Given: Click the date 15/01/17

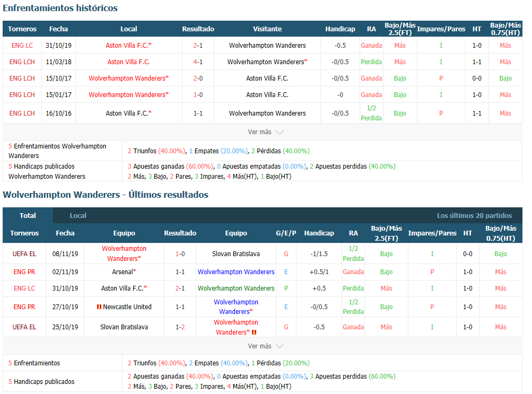Looking at the screenshot, I should click(59, 95).
